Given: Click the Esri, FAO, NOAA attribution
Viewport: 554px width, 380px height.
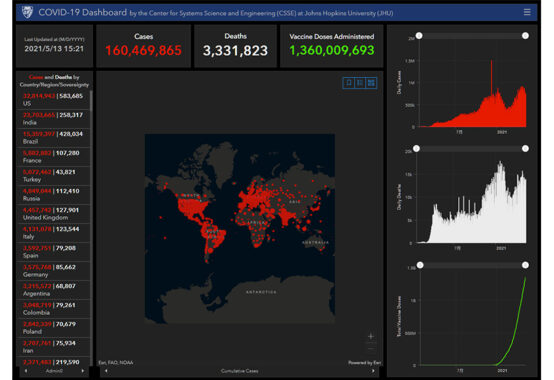Looking at the screenshot, I should point(116,363).
